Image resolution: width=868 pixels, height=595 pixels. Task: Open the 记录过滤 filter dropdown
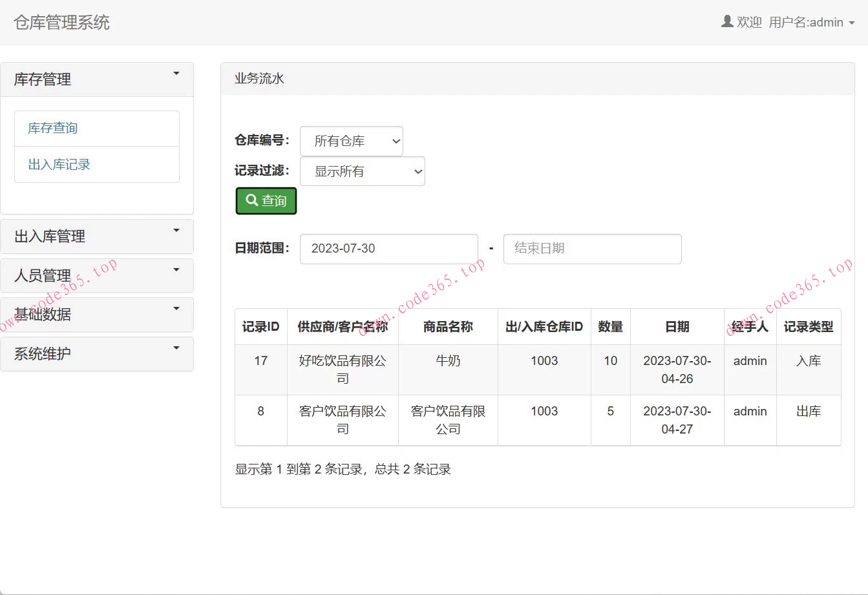point(362,171)
